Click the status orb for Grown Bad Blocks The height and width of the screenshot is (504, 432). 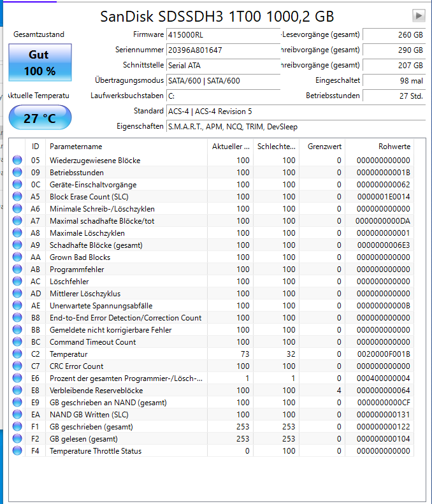tap(17, 257)
